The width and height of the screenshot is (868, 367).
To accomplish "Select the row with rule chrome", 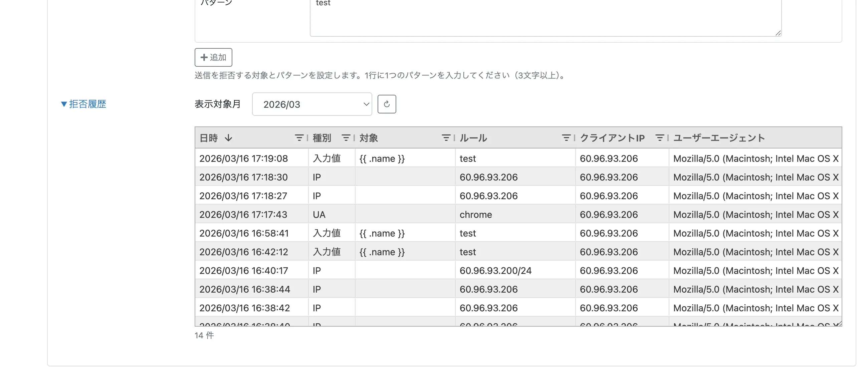I will pos(475,215).
